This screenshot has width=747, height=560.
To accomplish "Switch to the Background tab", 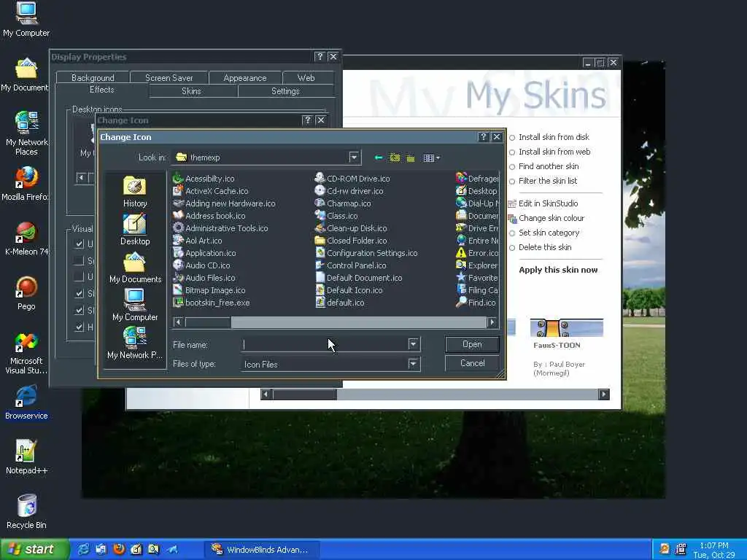I will [x=93, y=77].
